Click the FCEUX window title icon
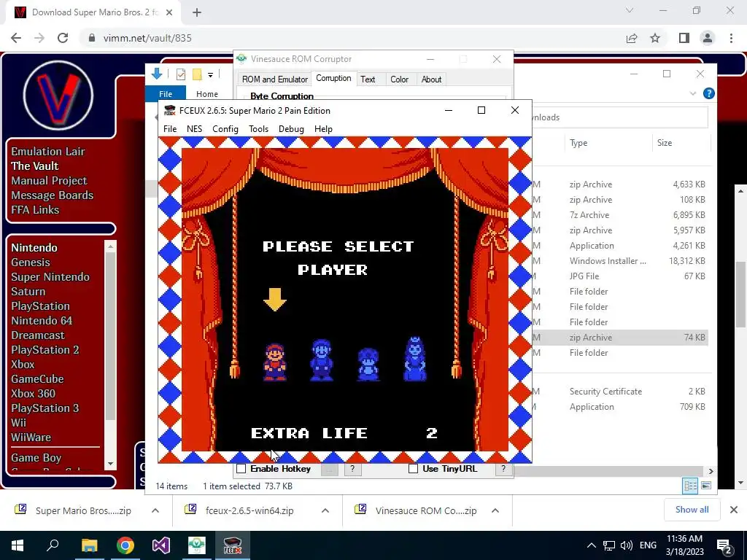 169,111
